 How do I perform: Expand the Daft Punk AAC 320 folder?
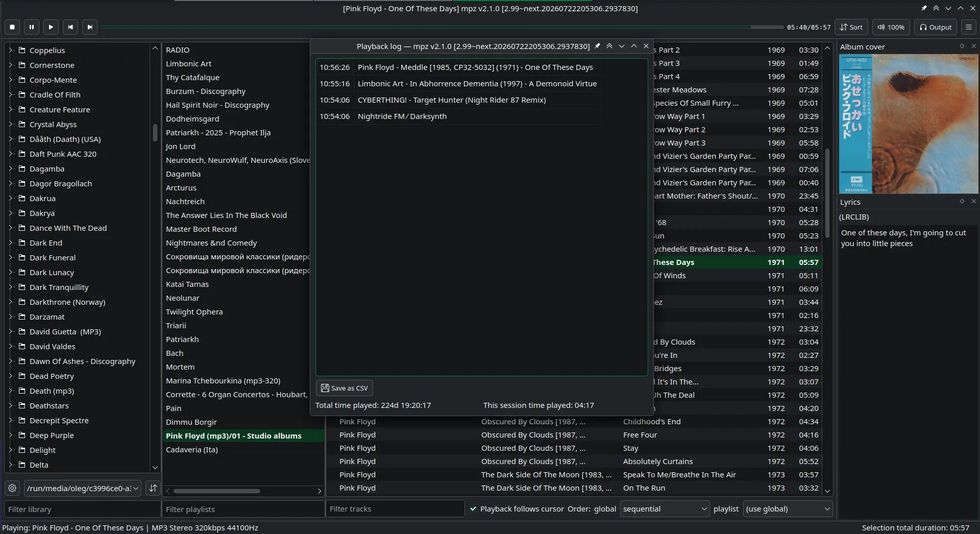(x=10, y=154)
